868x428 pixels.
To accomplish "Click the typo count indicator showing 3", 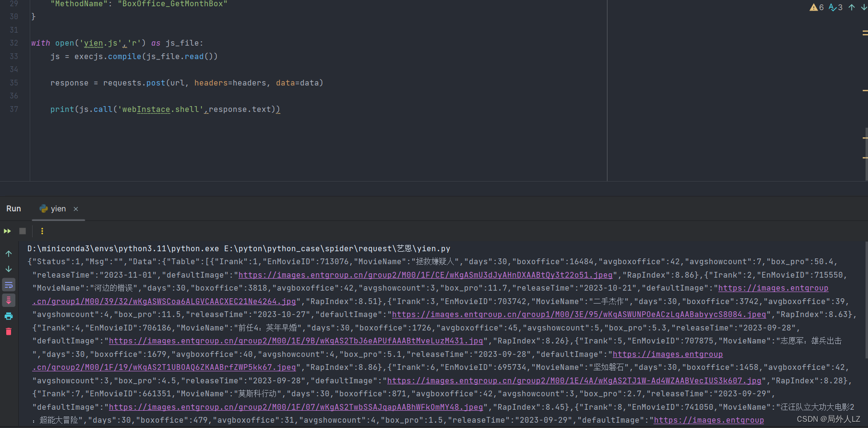I will [836, 7].
